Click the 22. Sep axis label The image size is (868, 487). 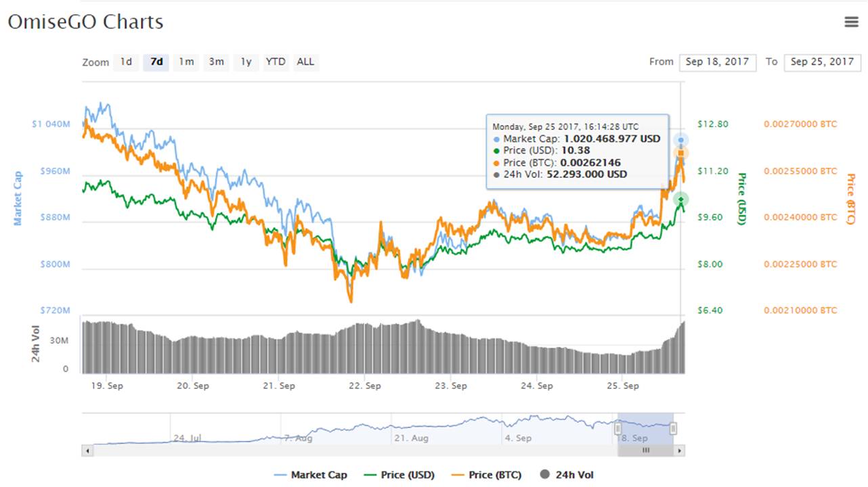coord(364,386)
